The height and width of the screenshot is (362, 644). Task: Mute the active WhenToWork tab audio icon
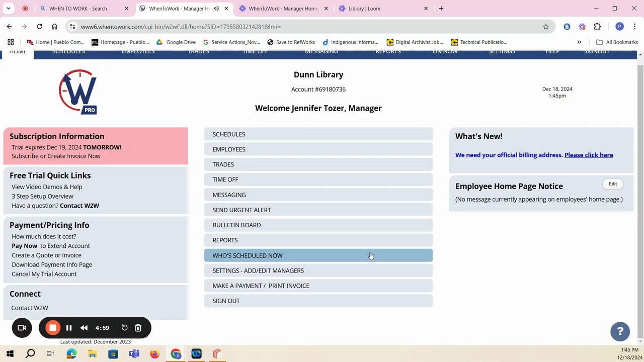pos(216,9)
